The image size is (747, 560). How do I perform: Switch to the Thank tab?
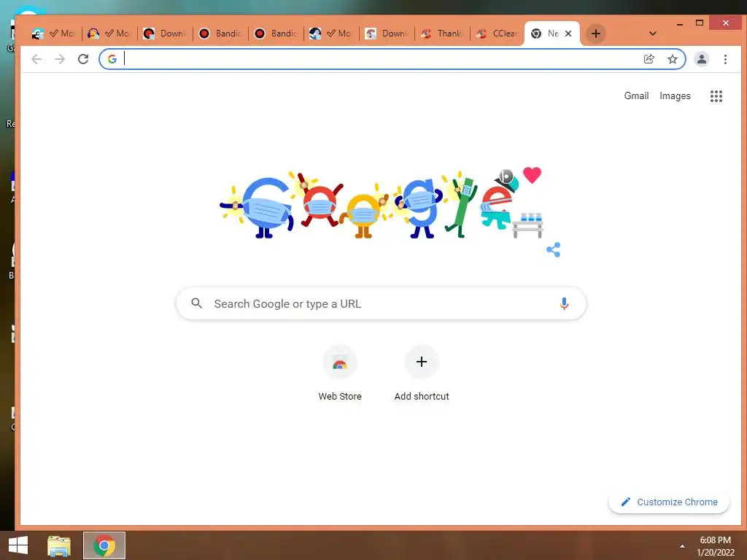pyautogui.click(x=442, y=34)
